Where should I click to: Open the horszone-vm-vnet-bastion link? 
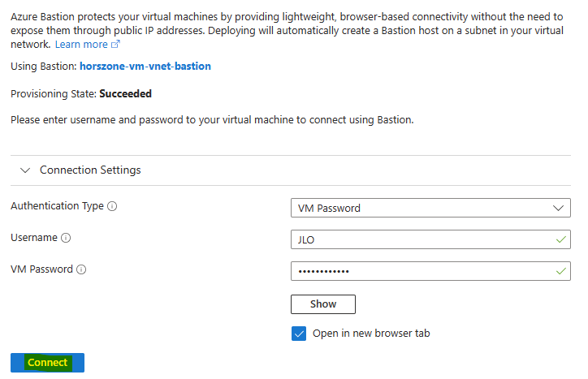(145, 66)
